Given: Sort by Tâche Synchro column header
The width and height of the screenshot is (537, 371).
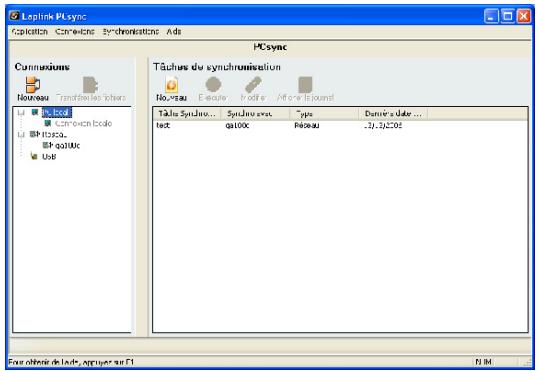Looking at the screenshot, I should click(187, 114).
